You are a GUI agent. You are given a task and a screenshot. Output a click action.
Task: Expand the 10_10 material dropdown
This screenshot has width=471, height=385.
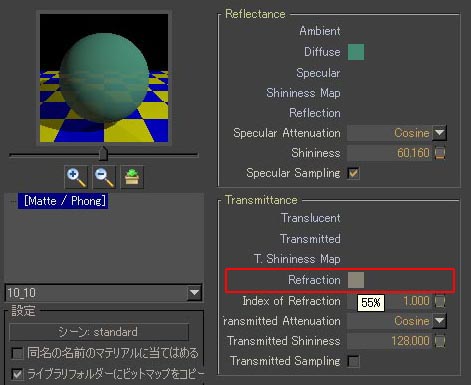[194, 293]
